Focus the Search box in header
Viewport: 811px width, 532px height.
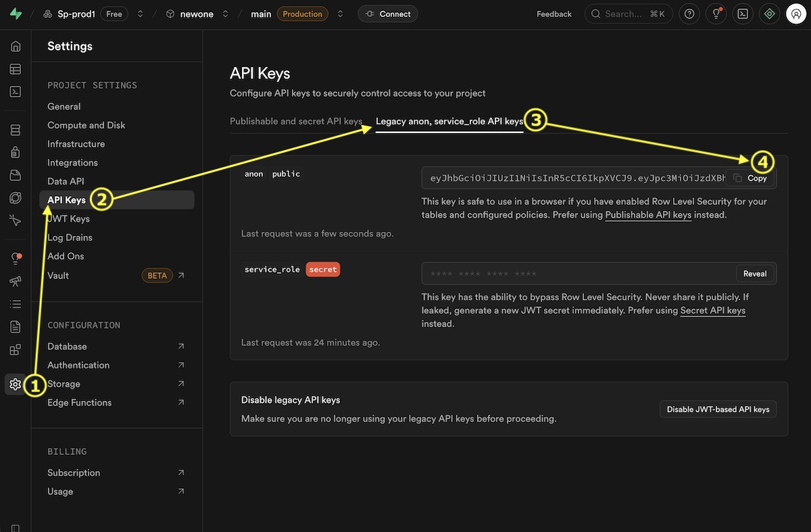pos(629,14)
